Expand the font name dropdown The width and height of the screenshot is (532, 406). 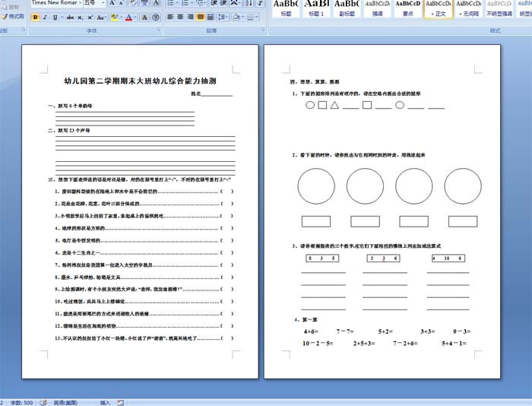click(81, 3)
